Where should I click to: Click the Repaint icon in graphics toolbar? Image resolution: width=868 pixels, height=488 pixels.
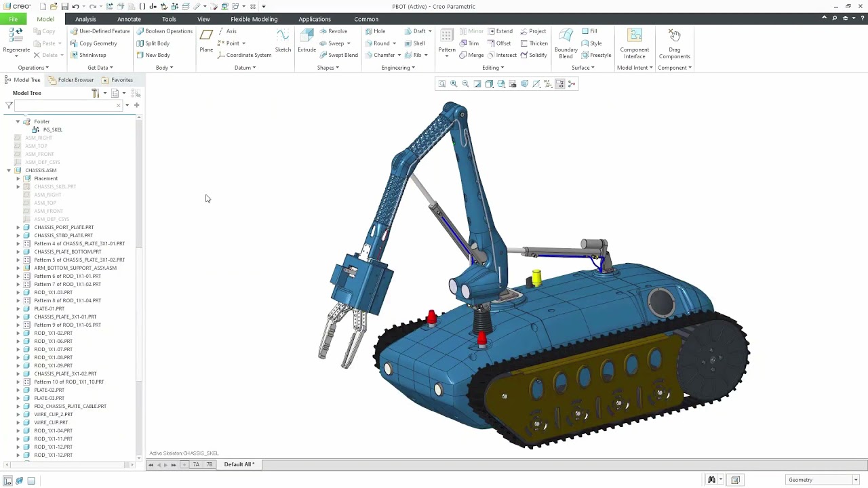click(x=477, y=84)
